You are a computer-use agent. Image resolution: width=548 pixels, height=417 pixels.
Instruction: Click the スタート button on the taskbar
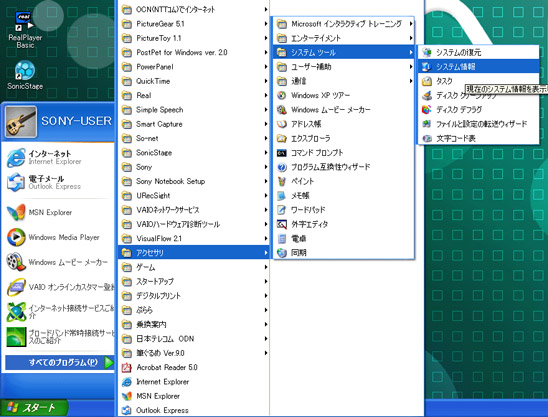click(x=34, y=408)
